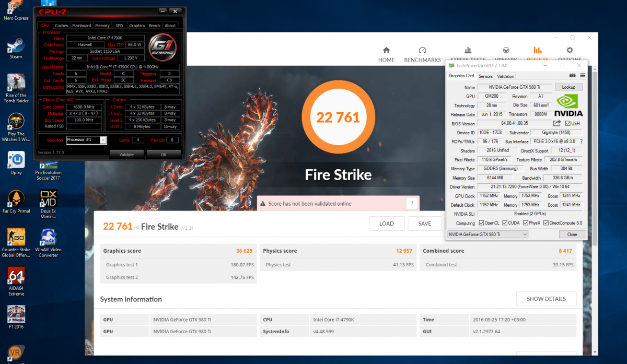Launch Far Cry Primal shortcut
Viewport: 627px width, 364px height.
pyautogui.click(x=16, y=202)
